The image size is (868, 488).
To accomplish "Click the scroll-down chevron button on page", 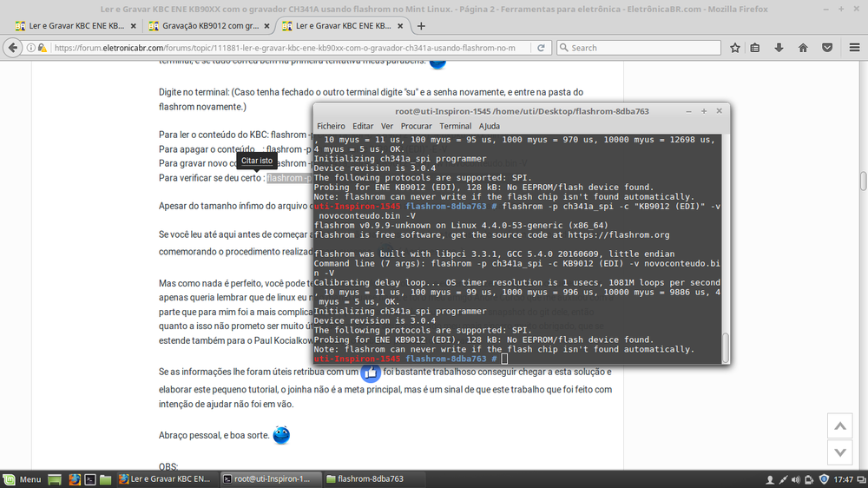I will coord(838,452).
